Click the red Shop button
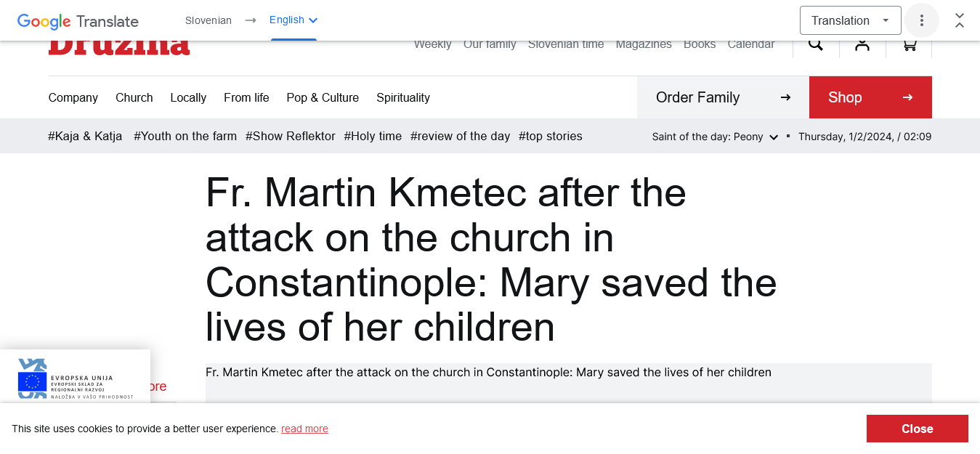 [x=870, y=97]
